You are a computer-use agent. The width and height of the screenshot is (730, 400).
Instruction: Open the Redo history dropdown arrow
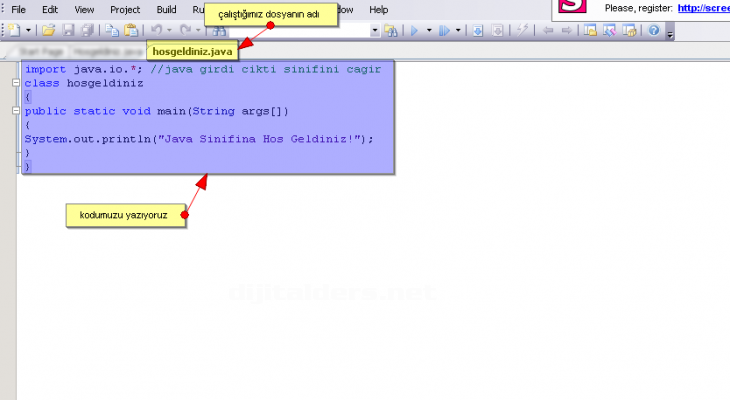pos(198,31)
